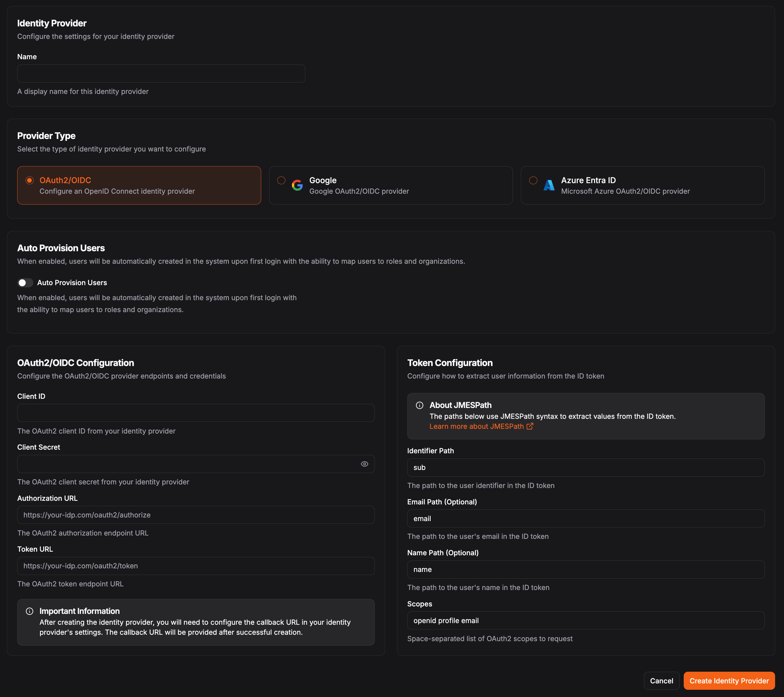Screen dimensions: 784x697
Task: Click the About JMESPath info icon
Action: click(420, 405)
